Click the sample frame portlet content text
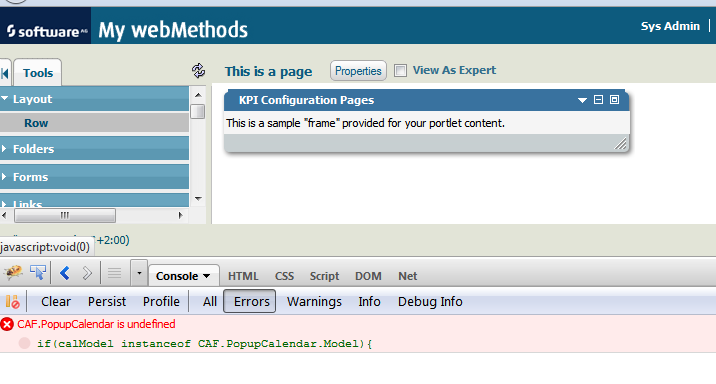The height and width of the screenshot is (384, 716). coord(365,123)
